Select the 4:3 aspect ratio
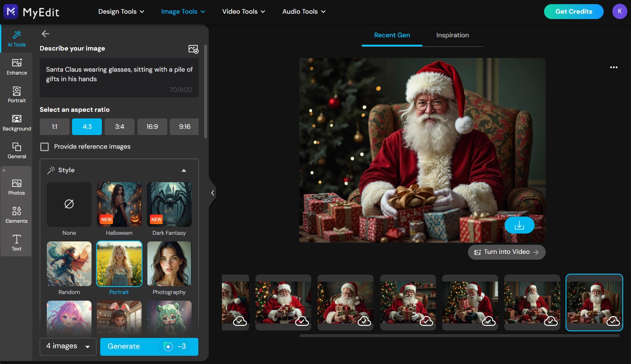Screen dimensions: 631x364 (87, 127)
